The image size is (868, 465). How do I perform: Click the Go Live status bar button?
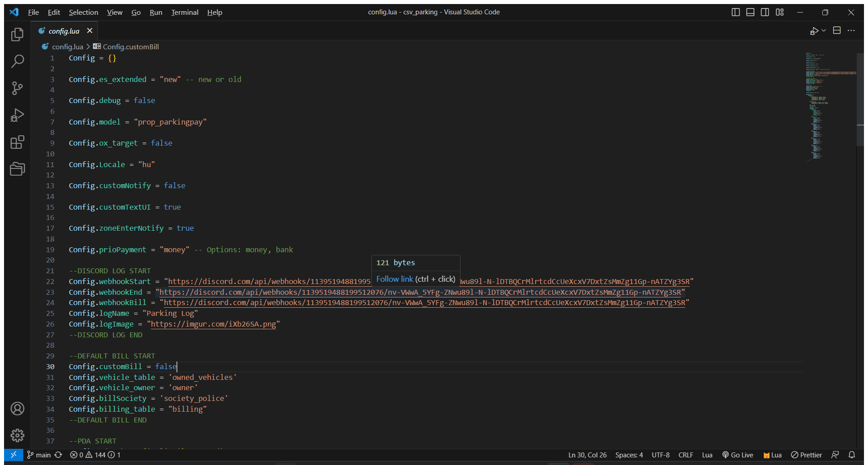coord(738,455)
